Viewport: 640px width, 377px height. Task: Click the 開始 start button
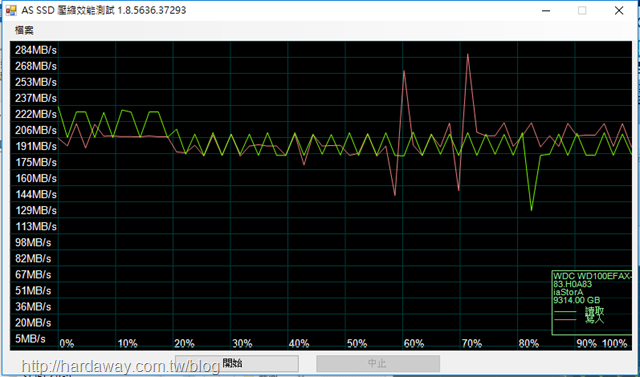coord(237,363)
